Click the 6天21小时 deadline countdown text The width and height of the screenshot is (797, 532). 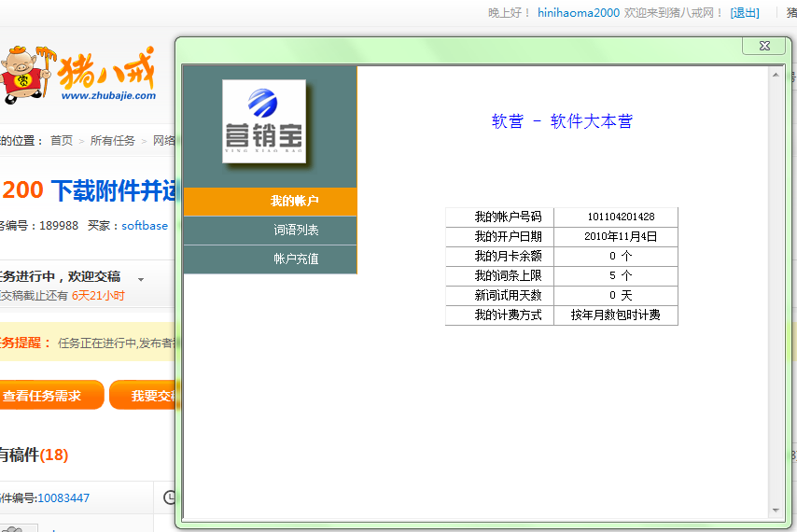click(98, 296)
